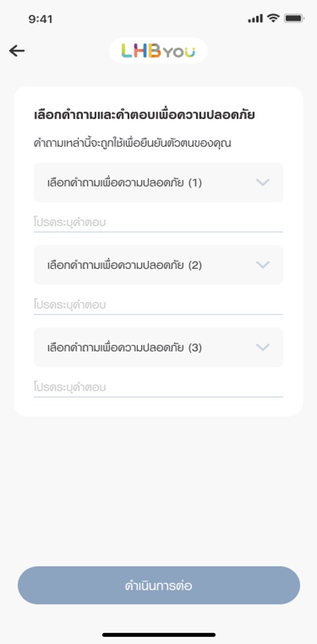Expand security question selector labeled (1)

click(158, 182)
